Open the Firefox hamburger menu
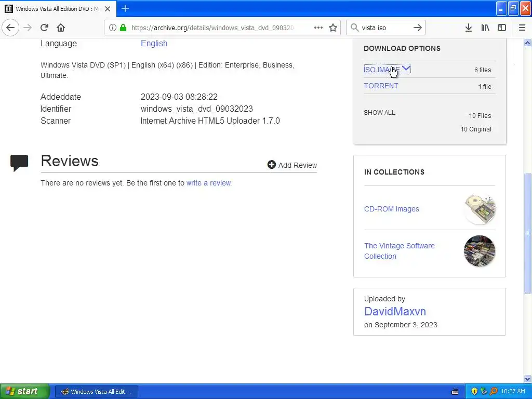 pos(522,28)
